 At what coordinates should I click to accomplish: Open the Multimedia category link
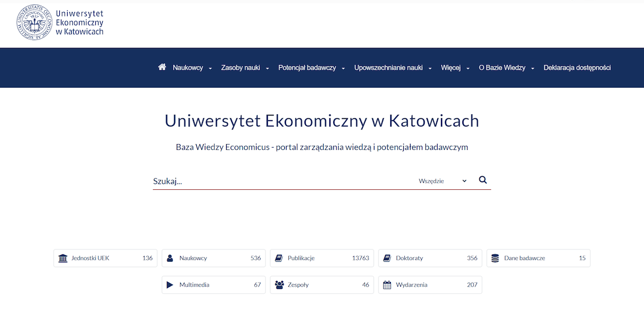[214, 284]
